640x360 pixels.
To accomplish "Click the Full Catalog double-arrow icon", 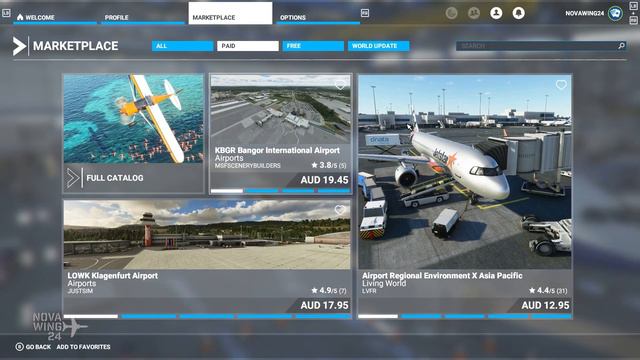I will coord(73,178).
